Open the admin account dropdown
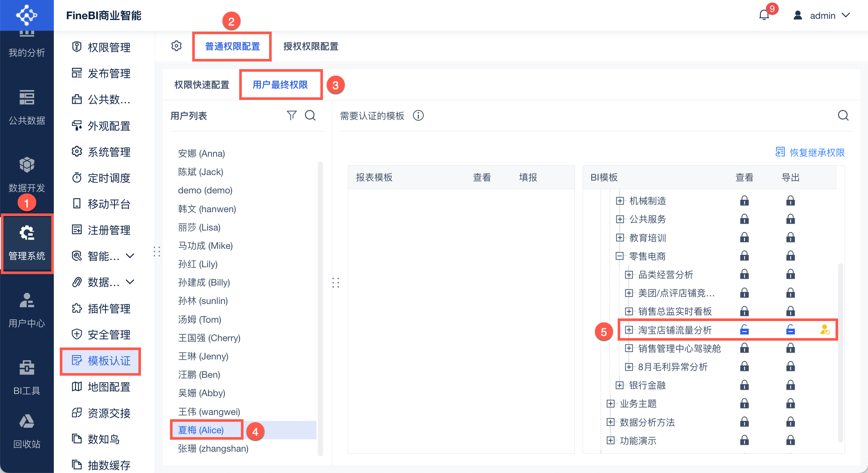The image size is (868, 473). (822, 15)
